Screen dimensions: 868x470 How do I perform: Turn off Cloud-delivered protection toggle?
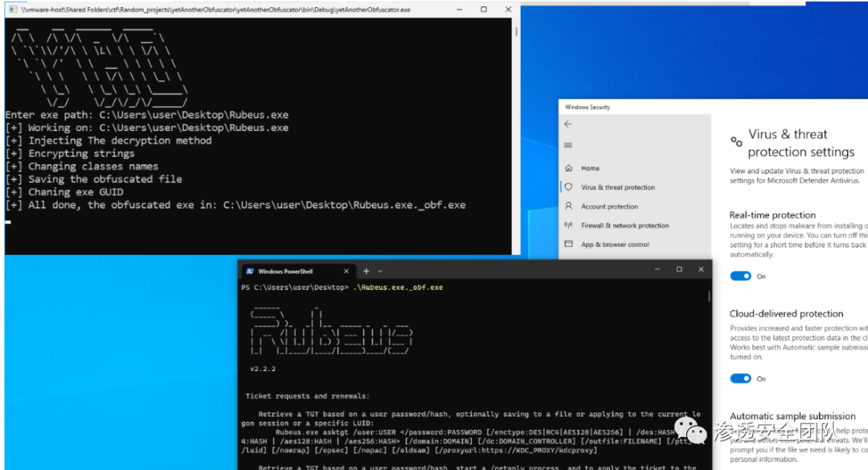tap(740, 378)
